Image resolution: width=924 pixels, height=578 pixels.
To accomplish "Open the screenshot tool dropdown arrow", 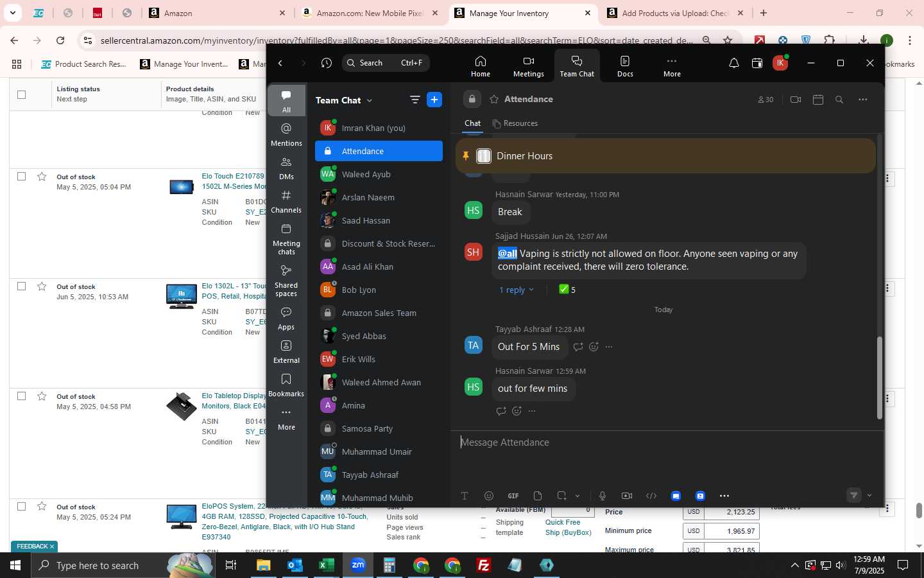I will coord(577,496).
